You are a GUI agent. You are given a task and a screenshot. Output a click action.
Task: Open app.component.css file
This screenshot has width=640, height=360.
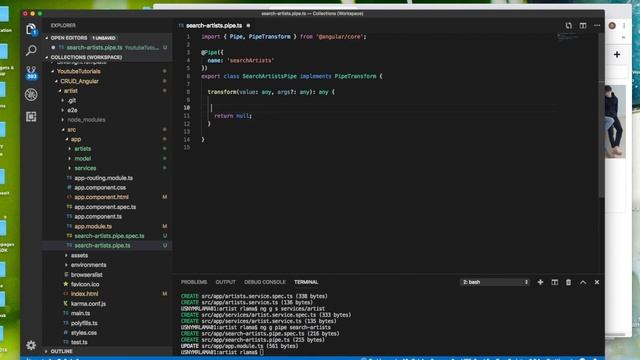pos(100,188)
